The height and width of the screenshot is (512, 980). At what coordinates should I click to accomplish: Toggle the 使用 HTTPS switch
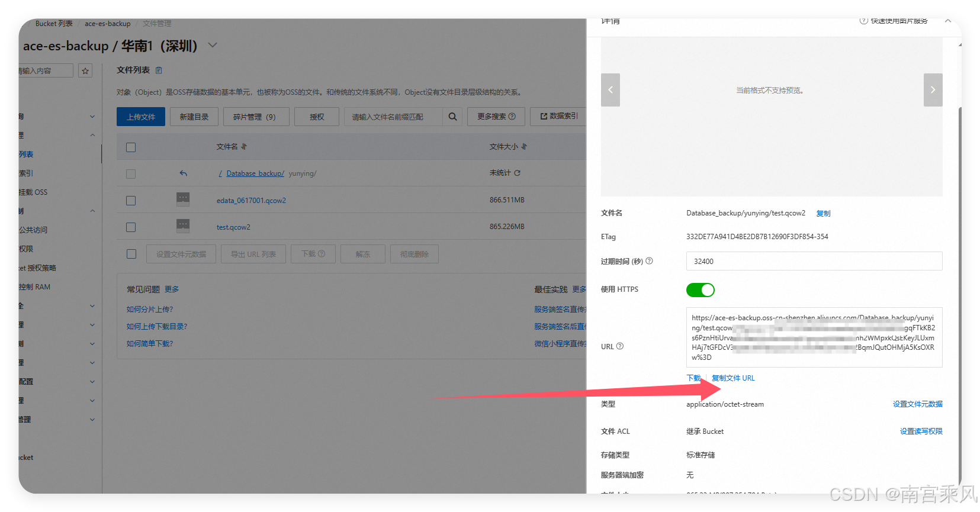coord(701,290)
